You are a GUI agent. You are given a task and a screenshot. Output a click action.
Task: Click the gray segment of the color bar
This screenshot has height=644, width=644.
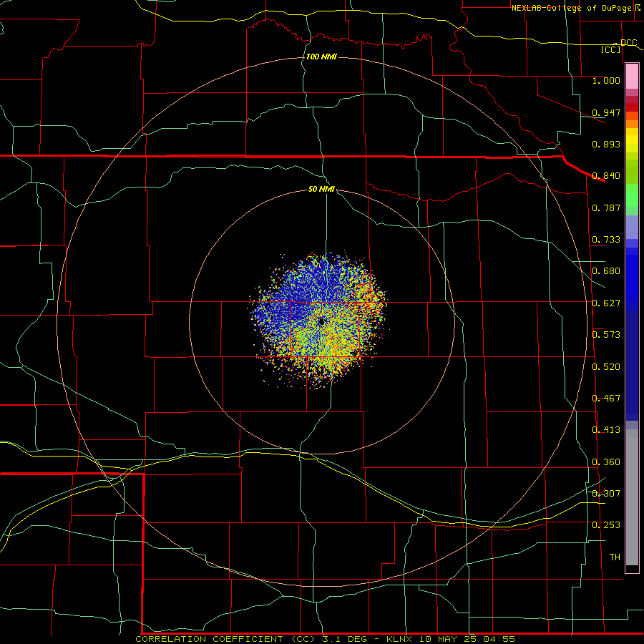(632, 497)
